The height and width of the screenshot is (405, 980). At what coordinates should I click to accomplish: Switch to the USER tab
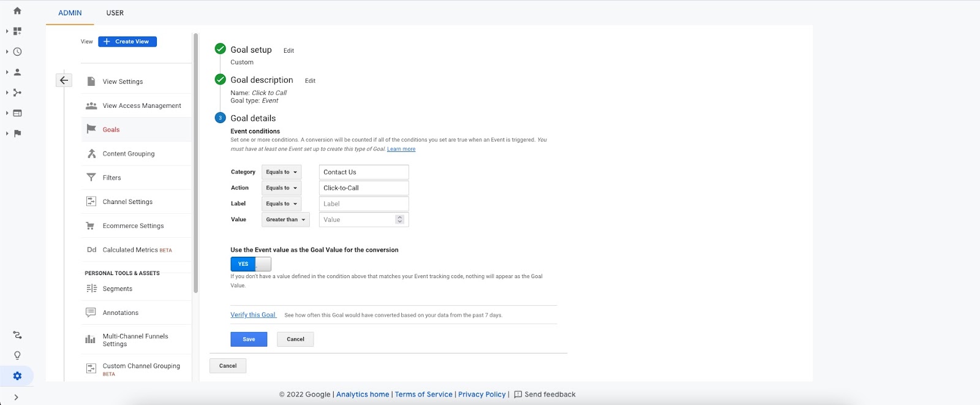pyautogui.click(x=115, y=13)
